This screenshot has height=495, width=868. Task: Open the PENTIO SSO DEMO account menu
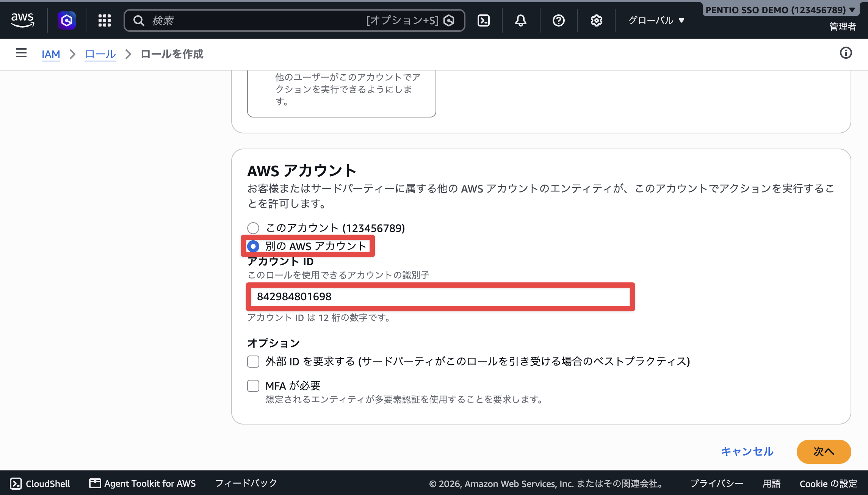[x=780, y=10]
